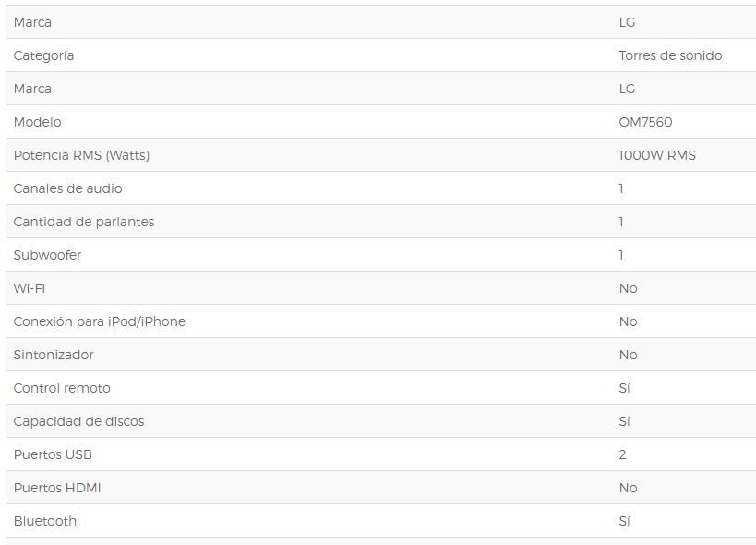This screenshot has width=756, height=545.
Task: Click the 'Cantidad de parlantes' label
Action: (x=84, y=222)
